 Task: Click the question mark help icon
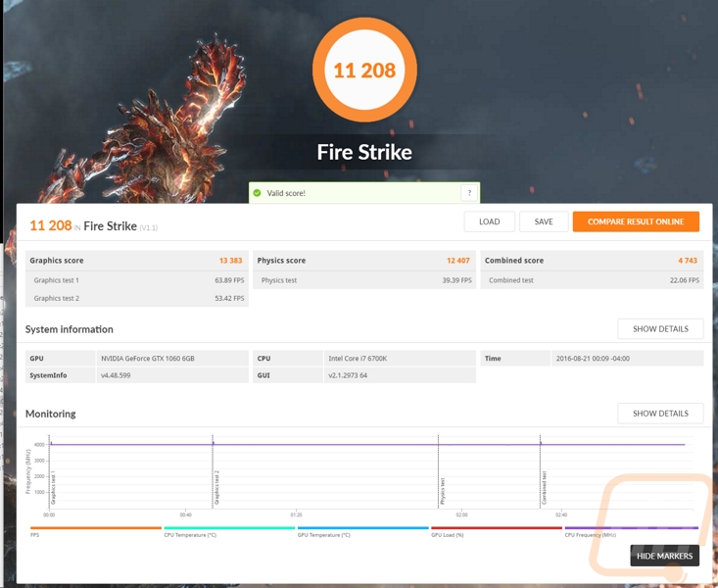pos(469,193)
